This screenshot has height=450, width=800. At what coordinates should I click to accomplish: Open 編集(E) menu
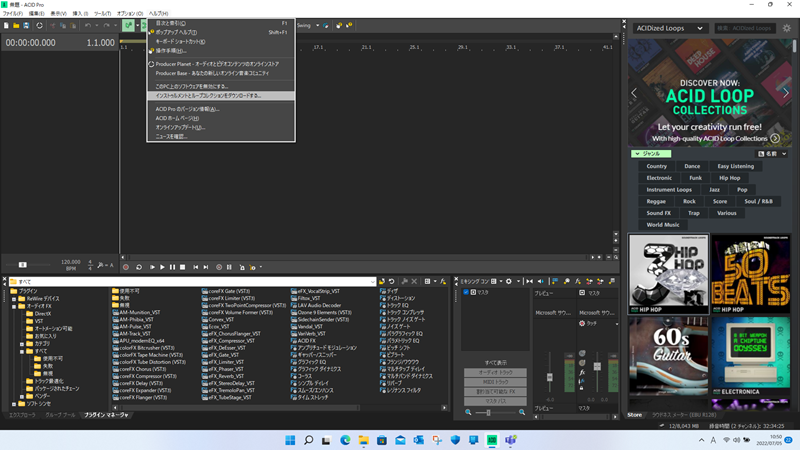[x=36, y=14]
